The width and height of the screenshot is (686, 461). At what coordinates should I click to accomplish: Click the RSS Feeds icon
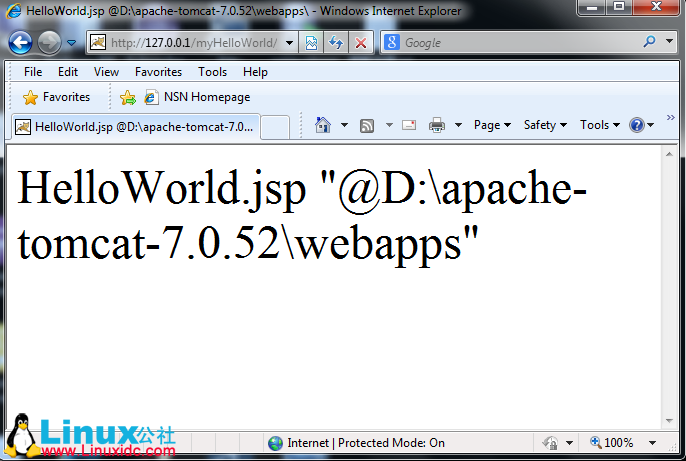click(x=367, y=126)
